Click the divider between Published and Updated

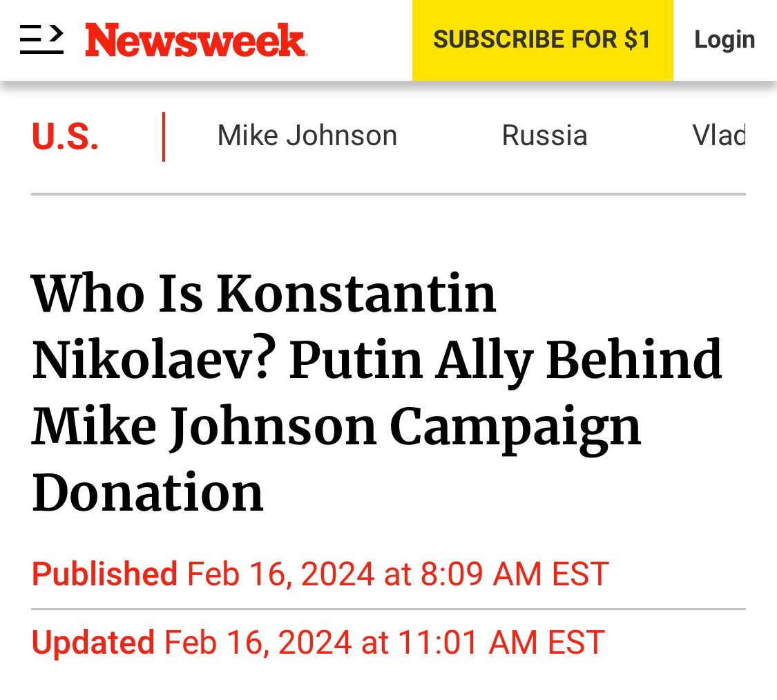388,609
